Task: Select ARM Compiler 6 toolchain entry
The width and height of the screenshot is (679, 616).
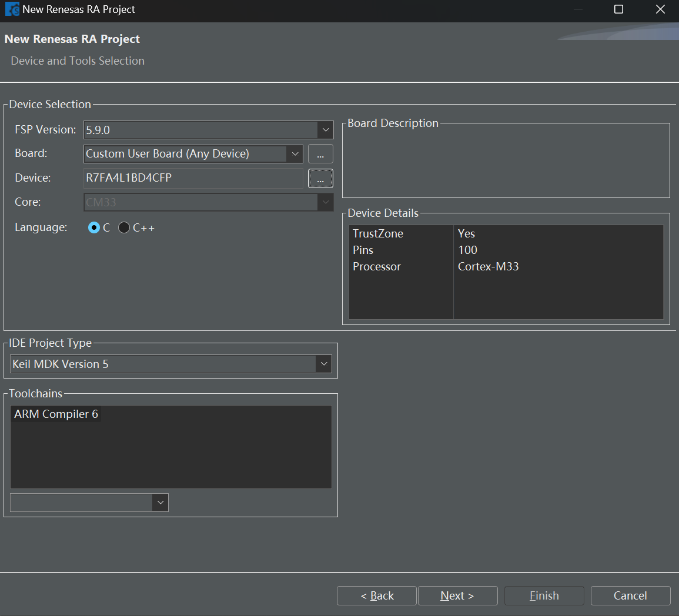Action: click(56, 414)
